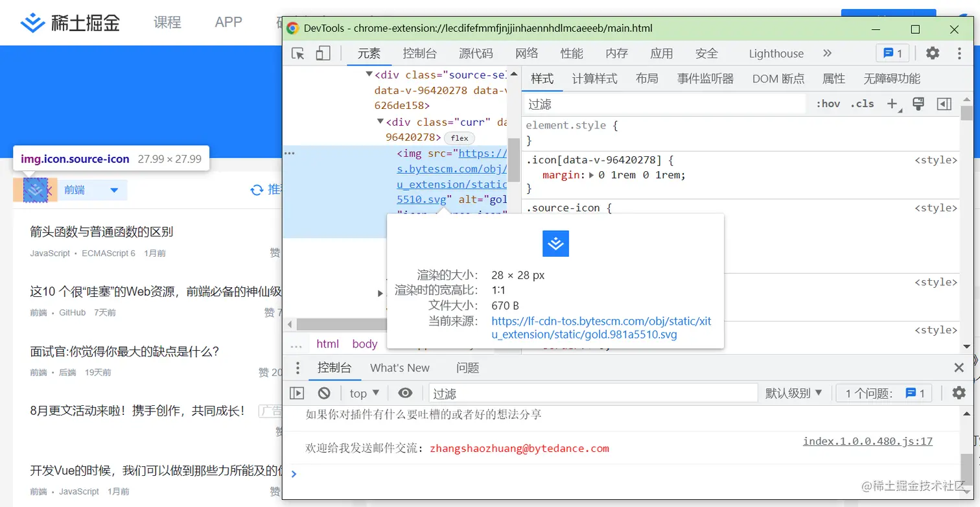
Task: Select the 计算样式 tab
Action: coord(594,78)
